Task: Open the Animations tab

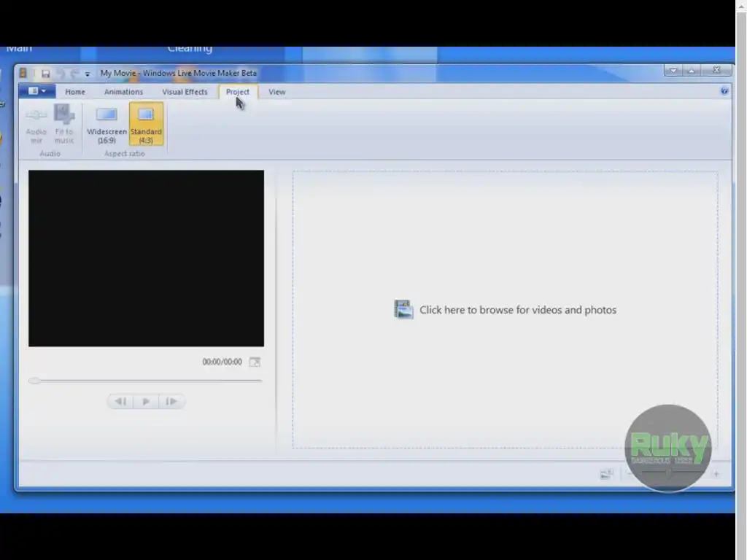Action: click(123, 92)
